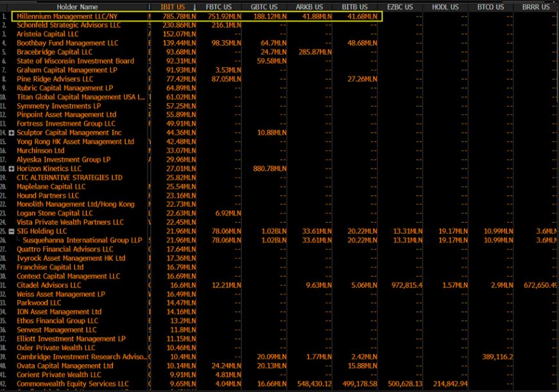Select Vista Private Wealth Partners LLC
Image resolution: width=559 pixels, height=392 pixels.
70,223
